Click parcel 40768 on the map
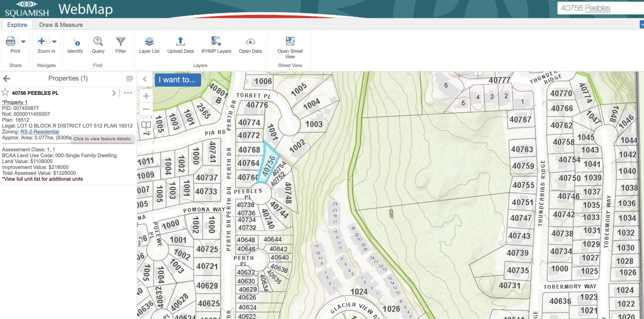The width and height of the screenshot is (644, 319). point(249,150)
